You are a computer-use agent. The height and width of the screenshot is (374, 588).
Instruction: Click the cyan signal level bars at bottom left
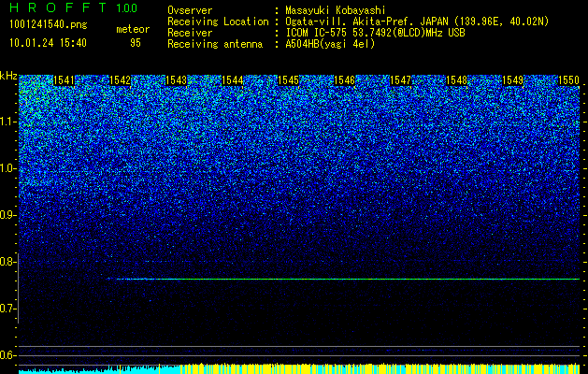[x=99, y=370]
